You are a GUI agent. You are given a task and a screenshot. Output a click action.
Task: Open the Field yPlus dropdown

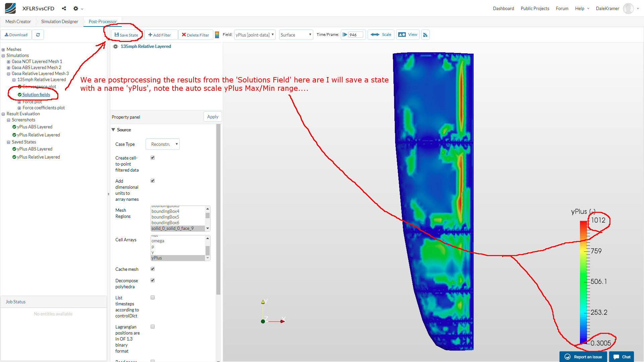[x=255, y=35]
